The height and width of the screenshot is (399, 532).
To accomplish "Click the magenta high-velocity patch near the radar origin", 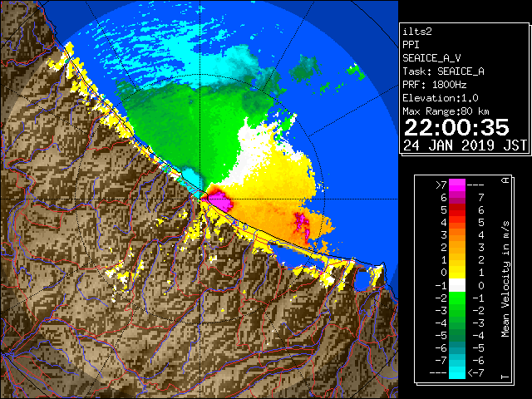I will [222, 201].
